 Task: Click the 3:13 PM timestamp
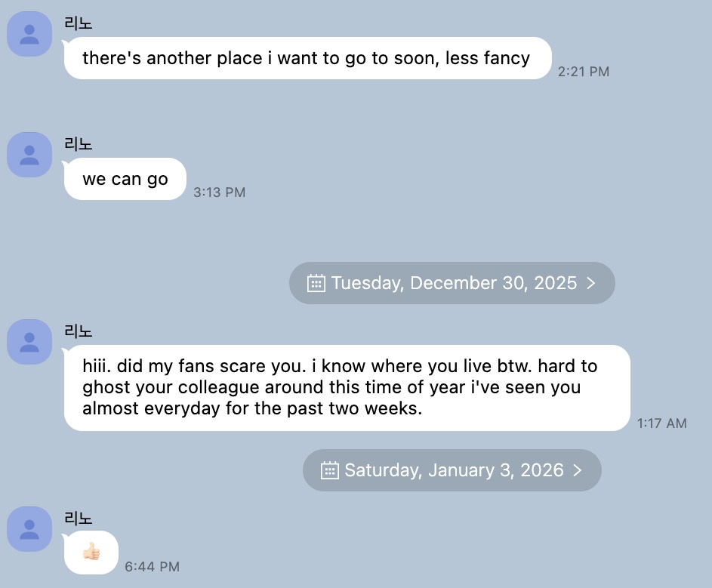pos(219,192)
